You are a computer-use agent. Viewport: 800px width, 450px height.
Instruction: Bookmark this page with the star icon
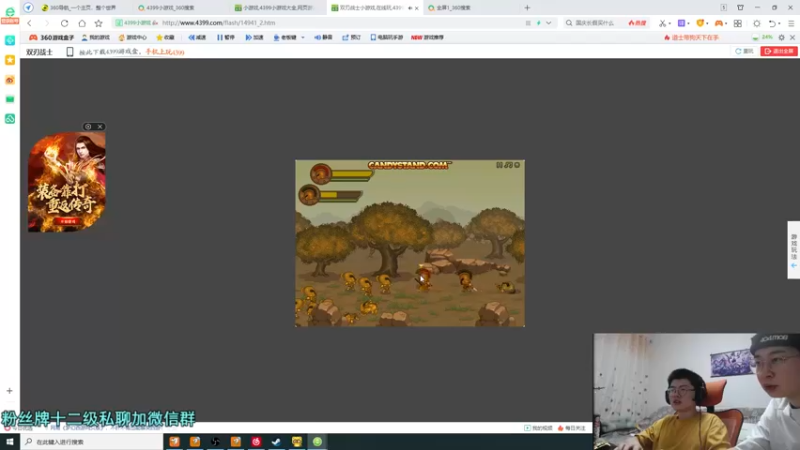coord(98,23)
